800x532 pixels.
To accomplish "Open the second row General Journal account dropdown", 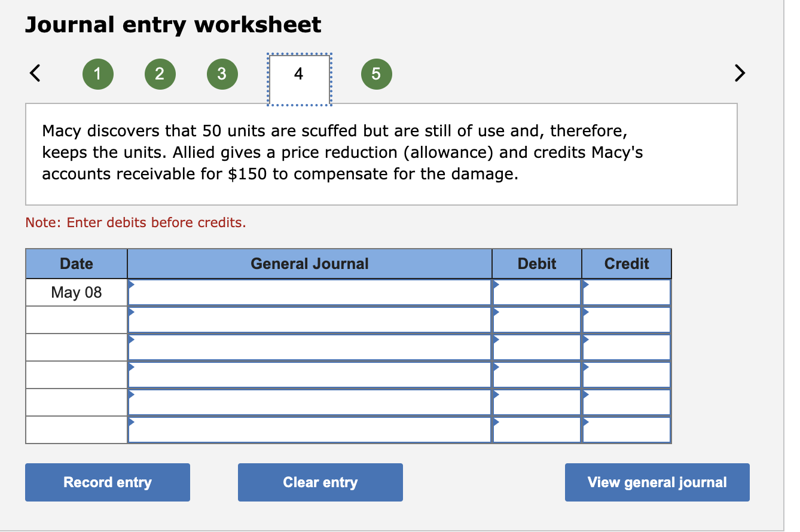I will pos(310,320).
